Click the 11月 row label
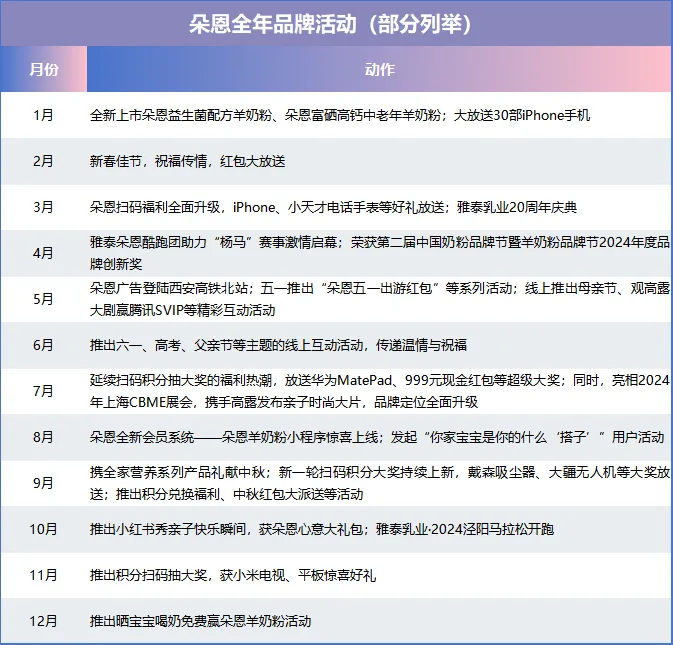The image size is (673, 645). (44, 575)
